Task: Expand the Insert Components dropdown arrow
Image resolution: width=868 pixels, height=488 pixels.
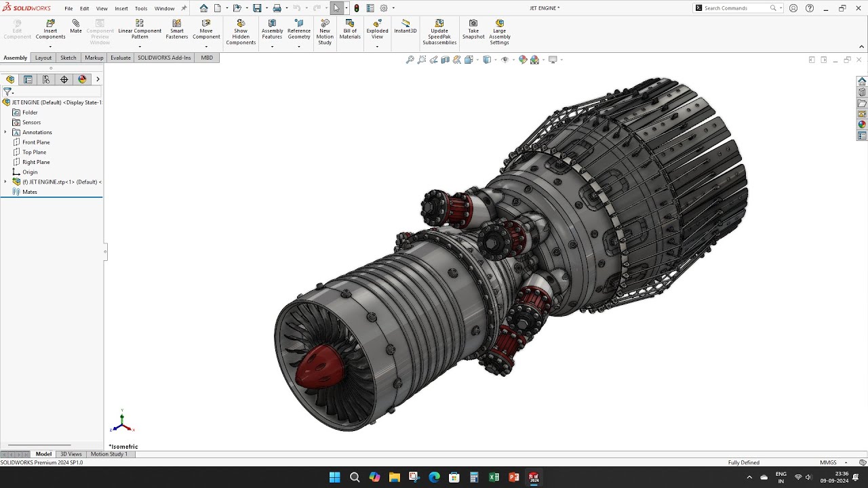Action: [50, 46]
